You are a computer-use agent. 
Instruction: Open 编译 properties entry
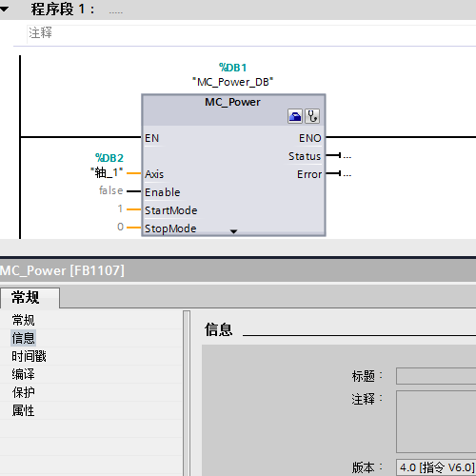(23, 374)
